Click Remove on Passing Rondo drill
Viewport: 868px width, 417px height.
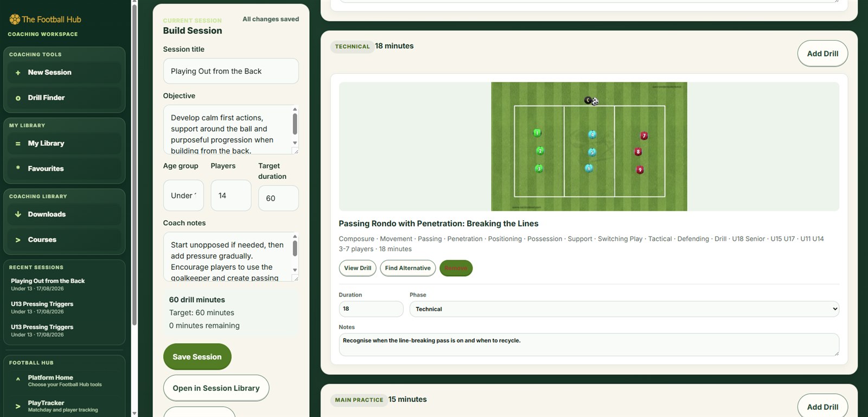pos(456,268)
